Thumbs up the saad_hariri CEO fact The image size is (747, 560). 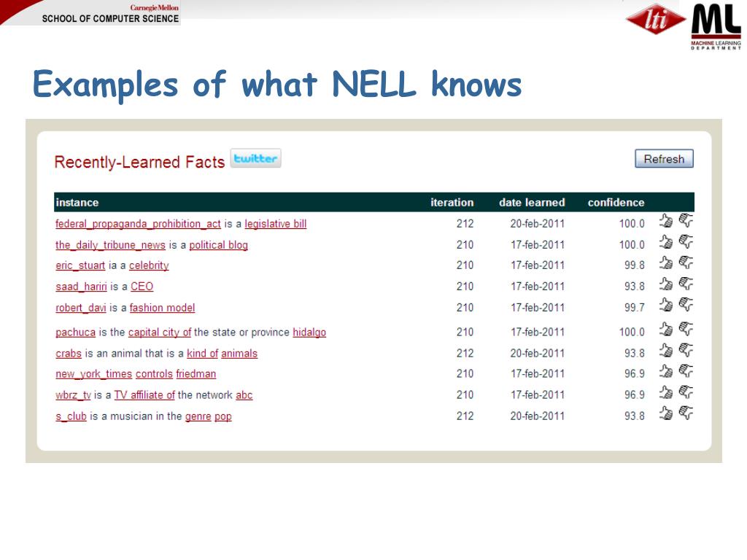(x=666, y=284)
